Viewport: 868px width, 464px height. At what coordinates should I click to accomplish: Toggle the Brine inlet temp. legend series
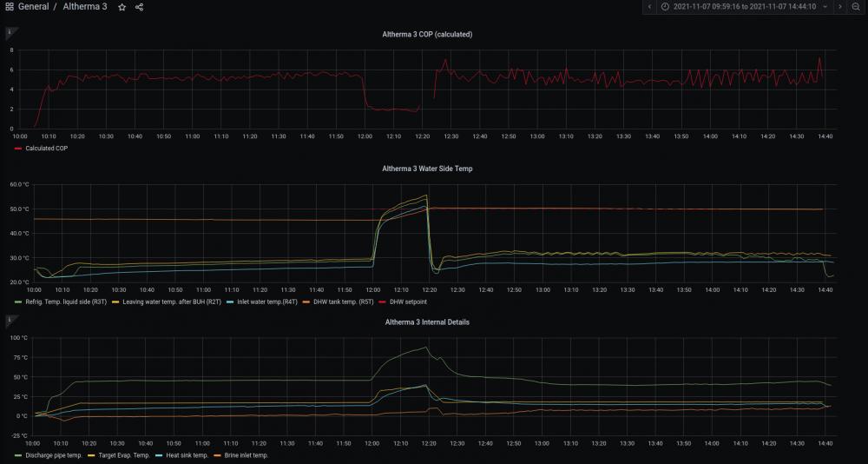[247, 455]
